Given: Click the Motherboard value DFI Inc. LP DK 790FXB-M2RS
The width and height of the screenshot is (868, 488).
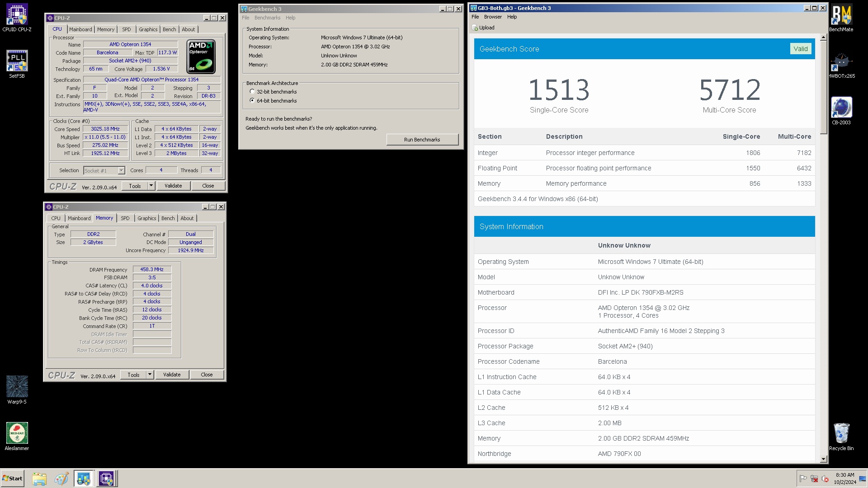Looking at the screenshot, I should pyautogui.click(x=641, y=292).
